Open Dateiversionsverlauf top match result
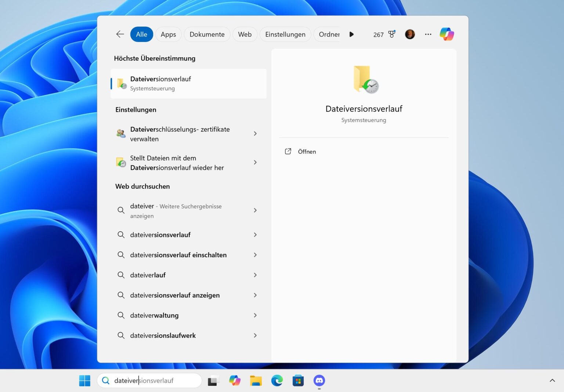Viewport: 564px width, 392px height. pos(188,83)
